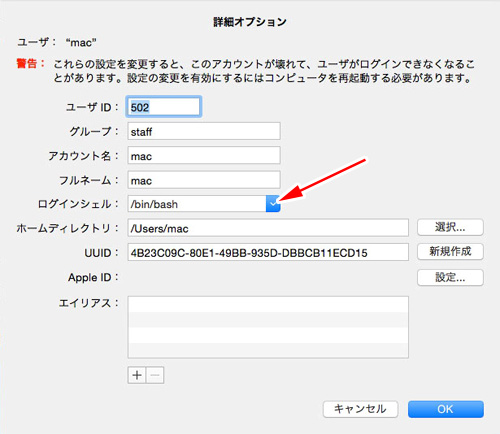Choose home directory via 選択... button
Image resolution: width=500 pixels, height=434 pixels.
click(x=450, y=227)
